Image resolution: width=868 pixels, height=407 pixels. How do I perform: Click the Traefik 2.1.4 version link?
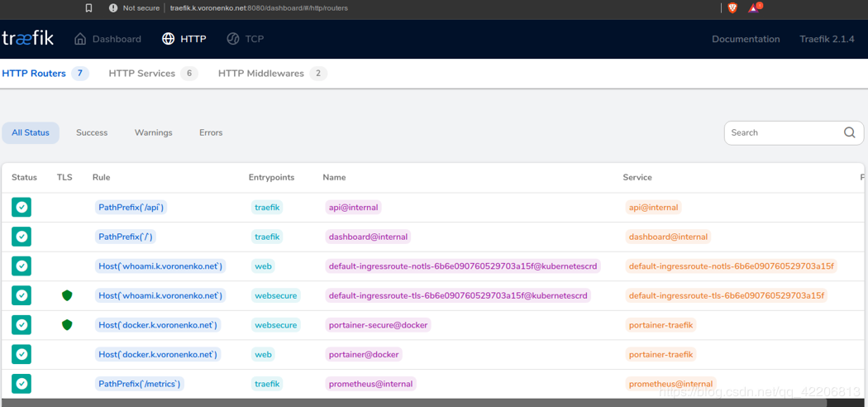pyautogui.click(x=827, y=39)
